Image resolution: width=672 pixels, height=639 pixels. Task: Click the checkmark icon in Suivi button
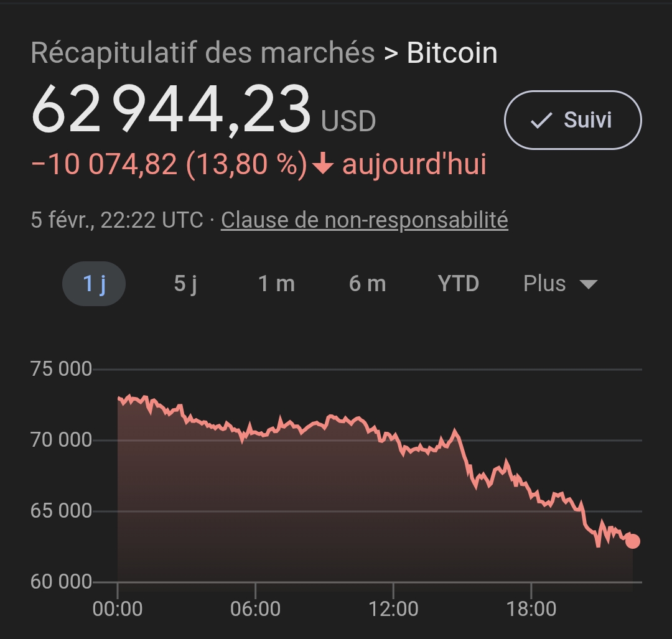(541, 120)
